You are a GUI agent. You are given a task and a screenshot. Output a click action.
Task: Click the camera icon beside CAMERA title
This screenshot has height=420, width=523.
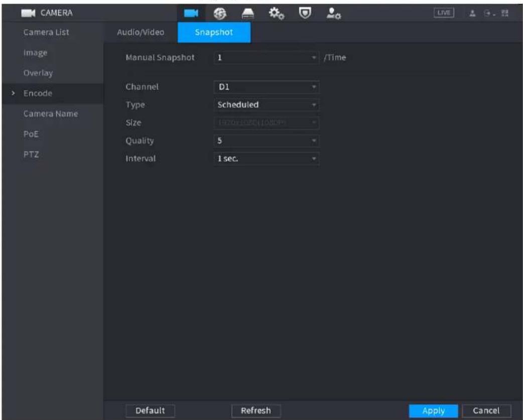tap(28, 13)
